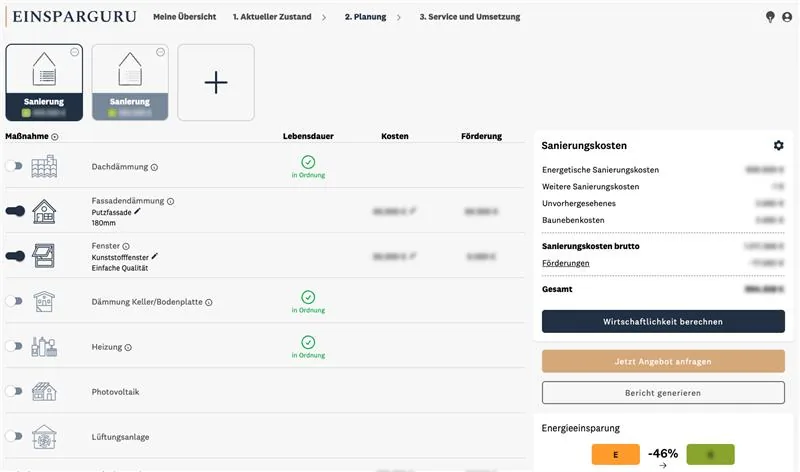This screenshot has height=472, width=800.
Task: Remove the second Sanierung card
Action: coord(160,52)
